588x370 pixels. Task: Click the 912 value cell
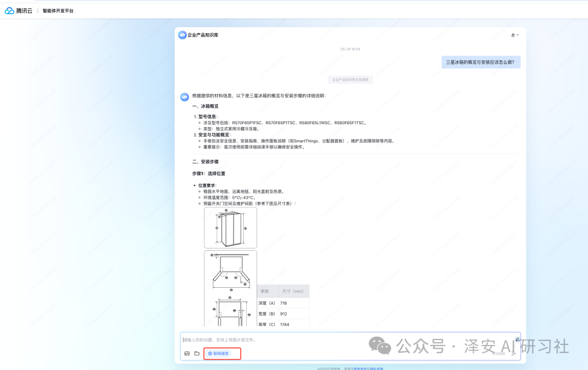click(x=294, y=314)
